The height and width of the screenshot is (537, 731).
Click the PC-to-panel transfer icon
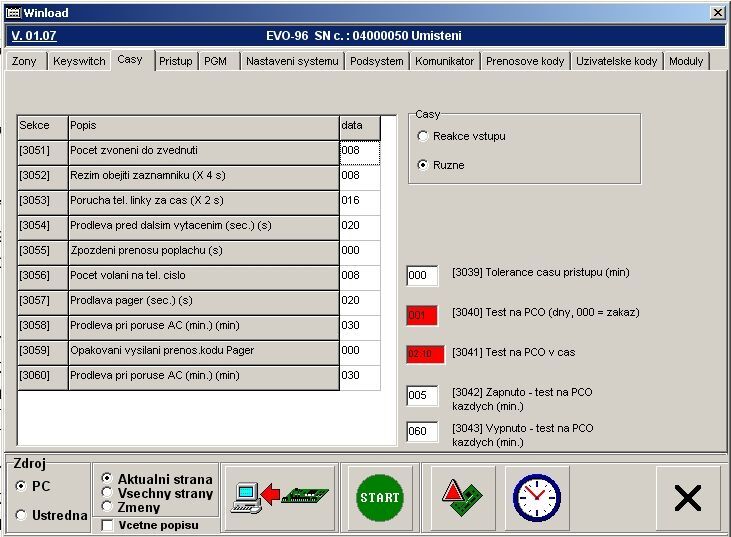point(280,497)
